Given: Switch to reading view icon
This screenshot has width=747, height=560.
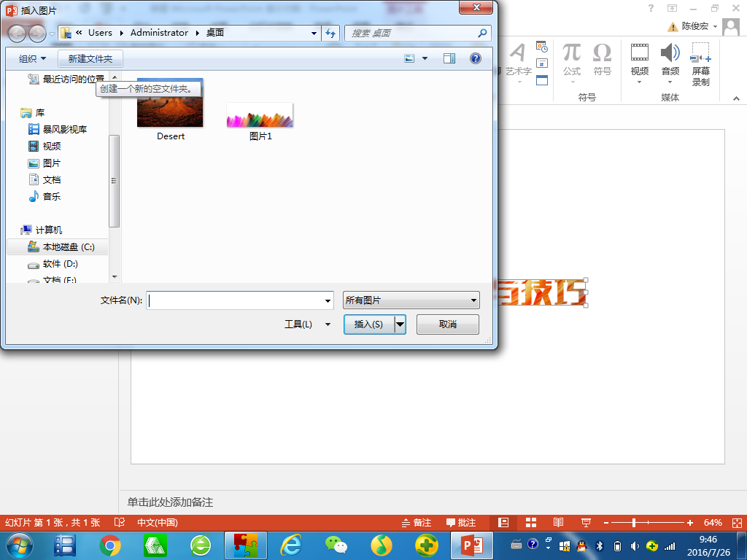Looking at the screenshot, I should 558,522.
